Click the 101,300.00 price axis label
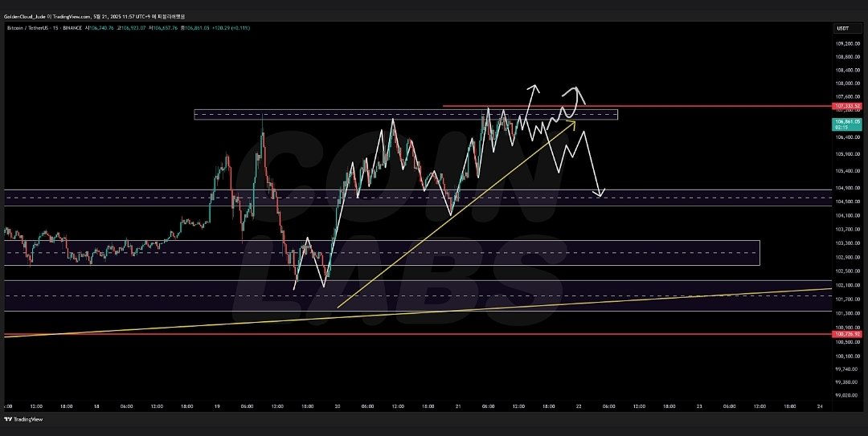Viewport: 868px width, 436px height. pyautogui.click(x=848, y=313)
